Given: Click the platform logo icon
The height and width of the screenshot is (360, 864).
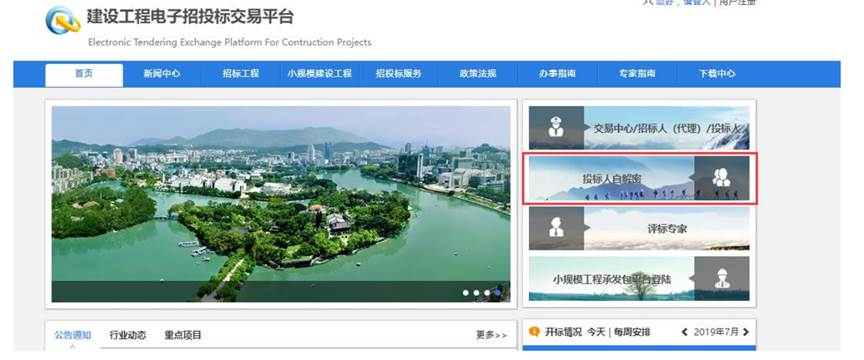Looking at the screenshot, I should point(63,20).
